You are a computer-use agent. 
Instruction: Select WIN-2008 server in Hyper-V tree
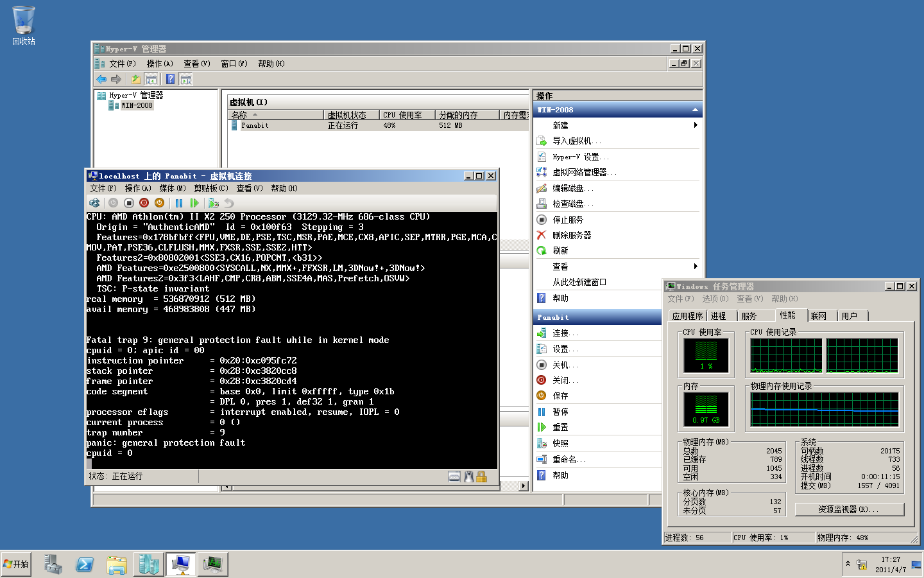coord(137,105)
